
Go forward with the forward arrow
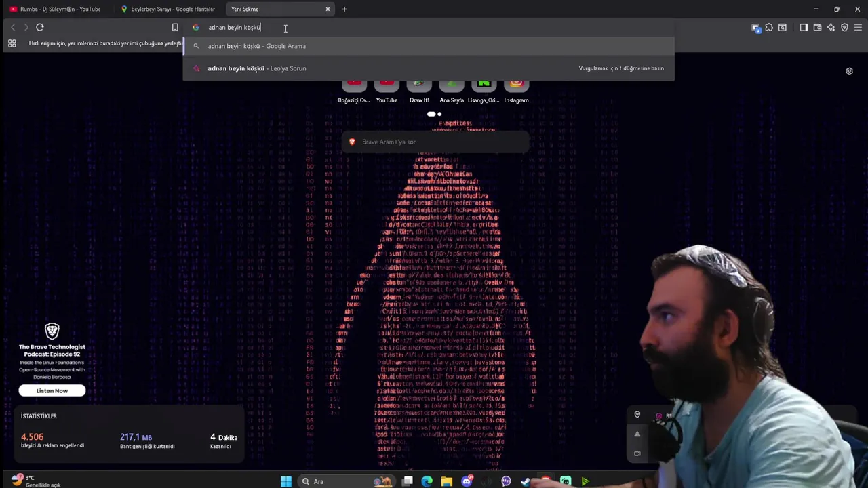tap(26, 27)
